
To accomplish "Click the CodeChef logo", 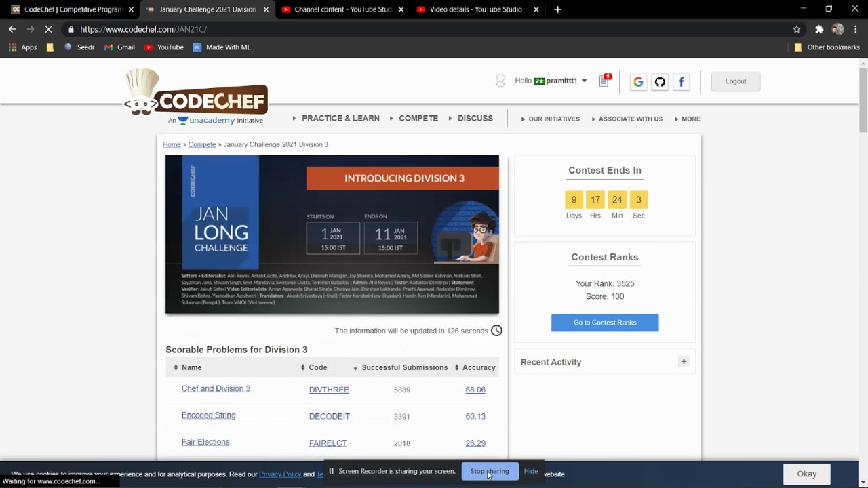I will point(196,92).
